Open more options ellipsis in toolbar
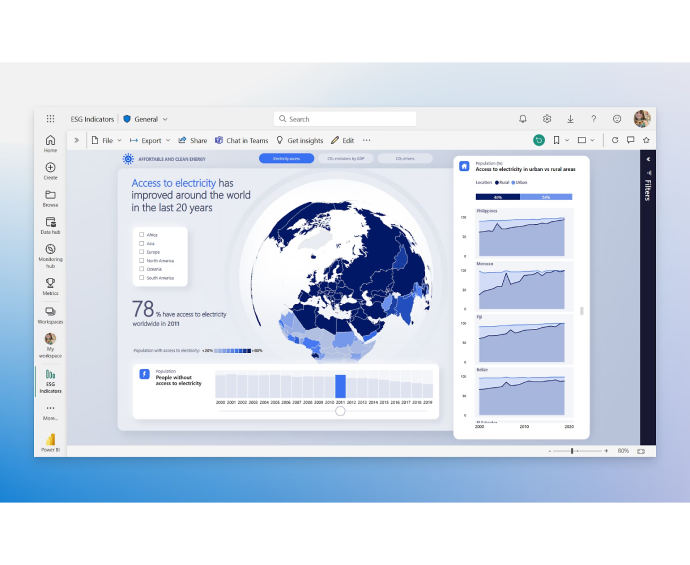 point(367,140)
